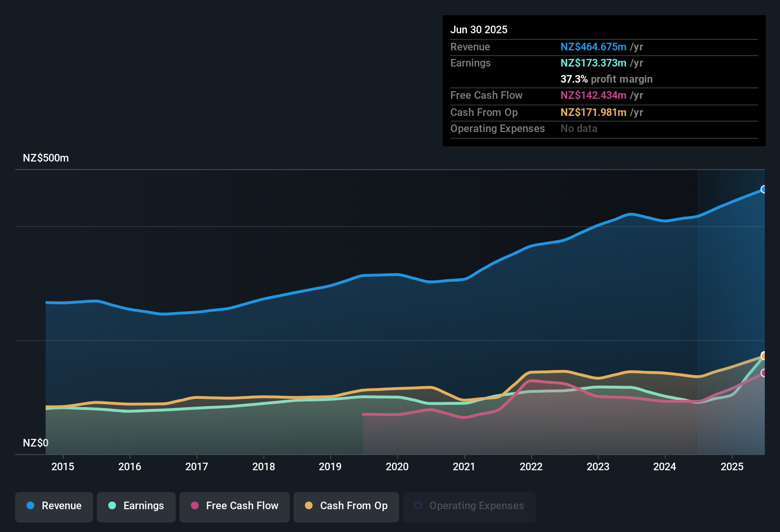Select the Cash From Op endpoint marker

763,355
